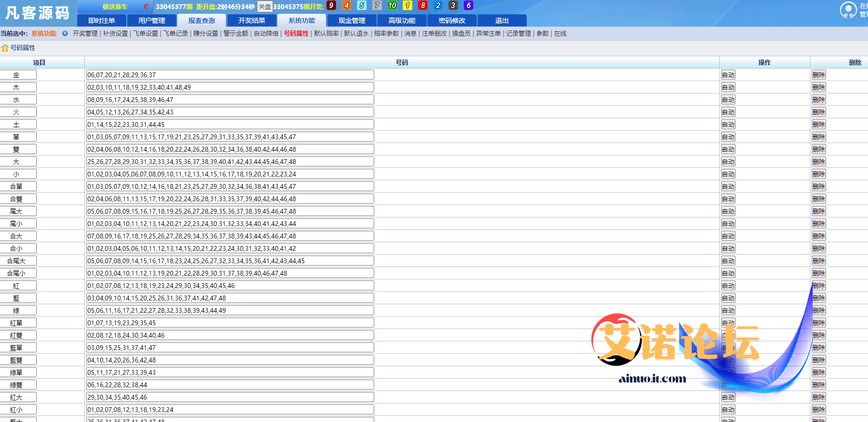Open the 开奖管理 submenu link

[x=85, y=33]
